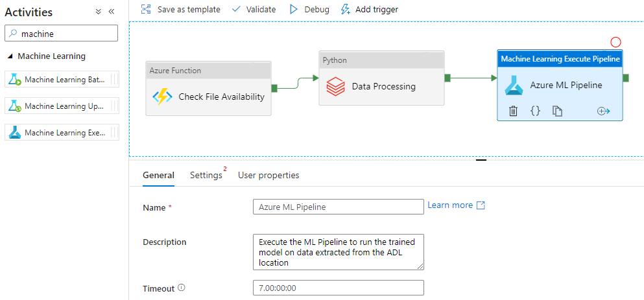Image resolution: width=644 pixels, height=300 pixels.
Task: Select the Machine Learning Batch Execution activity item
Action: coord(62,80)
